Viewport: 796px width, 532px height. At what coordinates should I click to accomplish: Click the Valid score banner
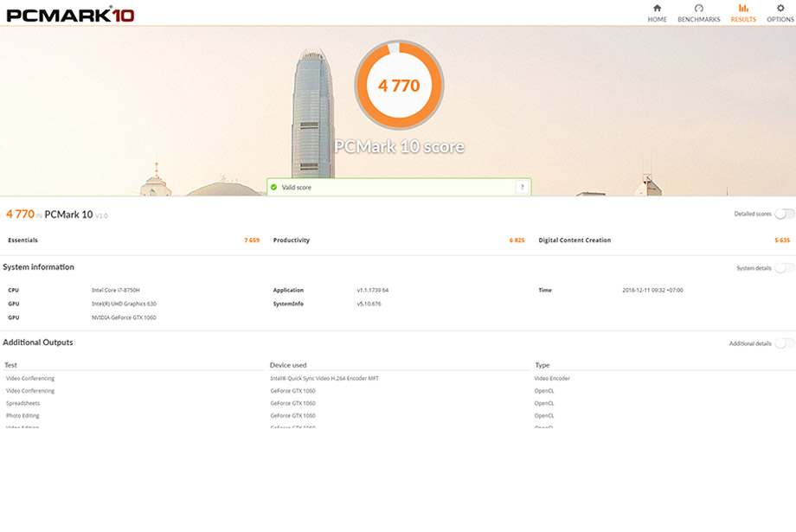399,187
